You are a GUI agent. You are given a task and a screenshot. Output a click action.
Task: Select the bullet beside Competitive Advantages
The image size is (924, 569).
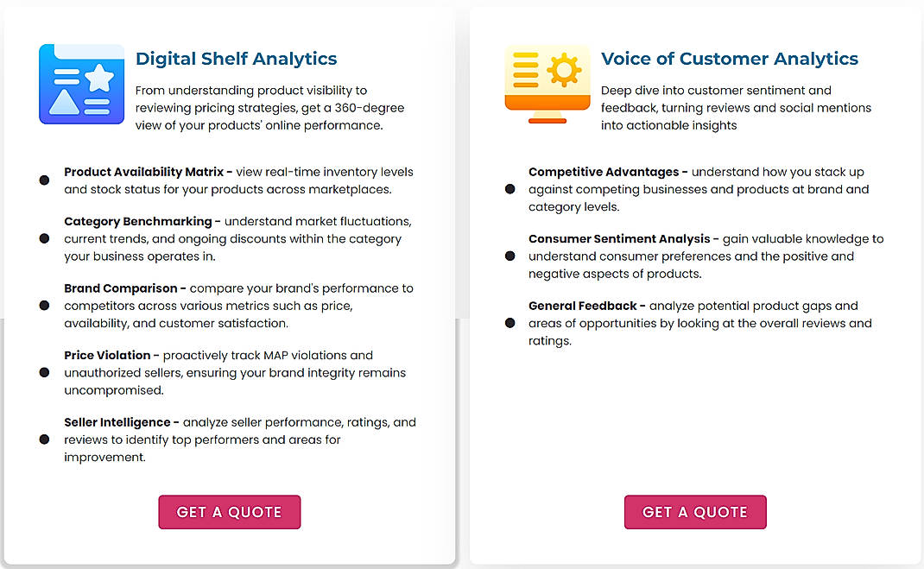pos(509,189)
